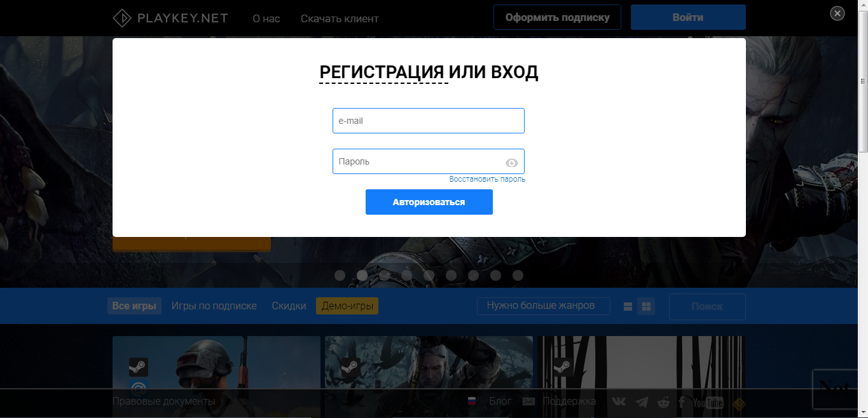868x418 pixels.
Task: Click the gold Playkey diamond icon in the footer
Action: point(738,403)
